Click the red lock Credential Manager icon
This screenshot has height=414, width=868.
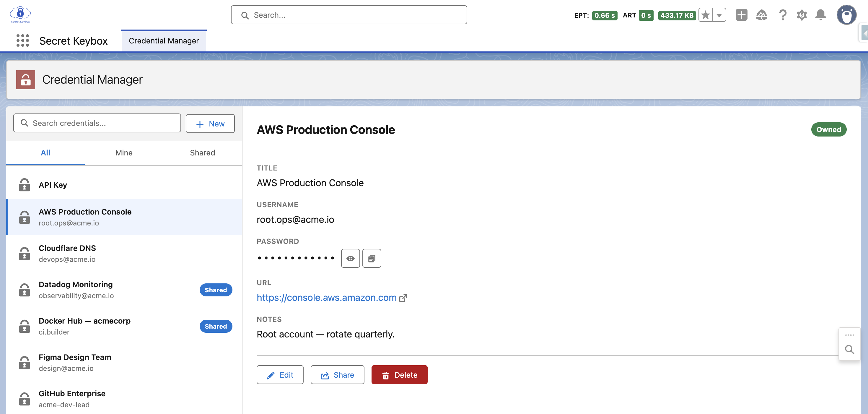click(x=26, y=79)
